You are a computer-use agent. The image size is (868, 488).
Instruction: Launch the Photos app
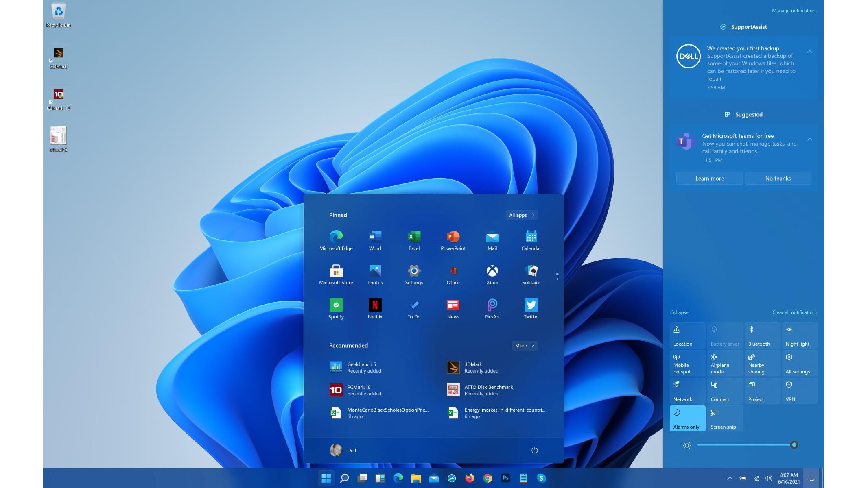375,275
